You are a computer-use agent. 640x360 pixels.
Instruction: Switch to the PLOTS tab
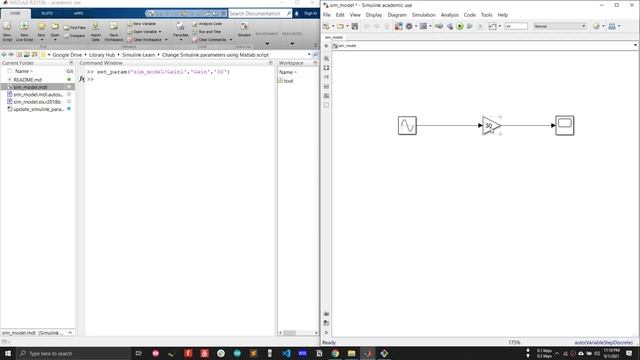click(x=47, y=13)
